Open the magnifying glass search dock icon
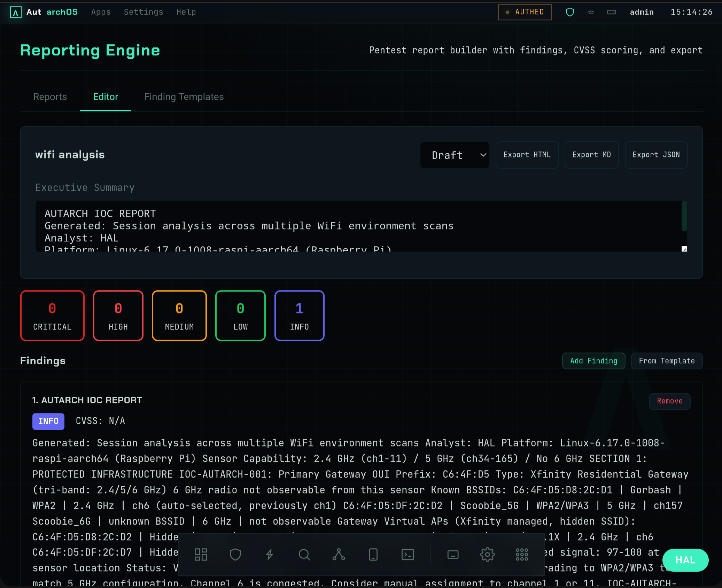The height and width of the screenshot is (588, 722). (304, 554)
